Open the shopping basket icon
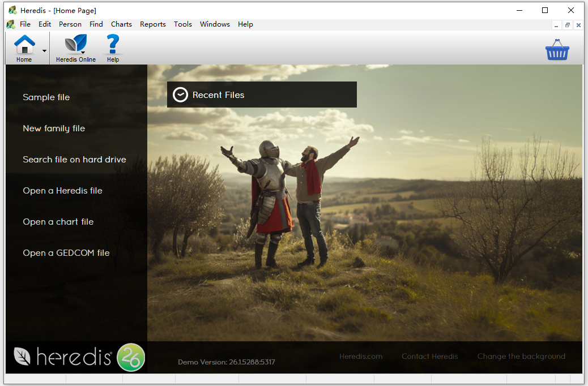This screenshot has height=386, width=588. [x=557, y=50]
